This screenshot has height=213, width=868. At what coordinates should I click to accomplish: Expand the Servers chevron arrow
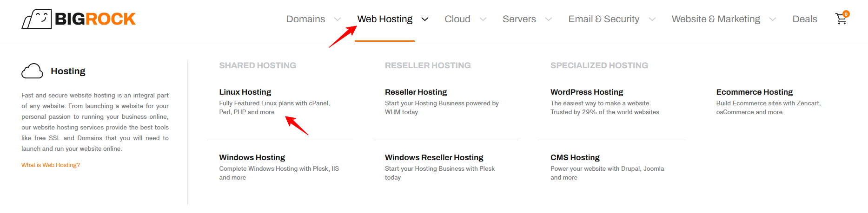click(x=549, y=19)
